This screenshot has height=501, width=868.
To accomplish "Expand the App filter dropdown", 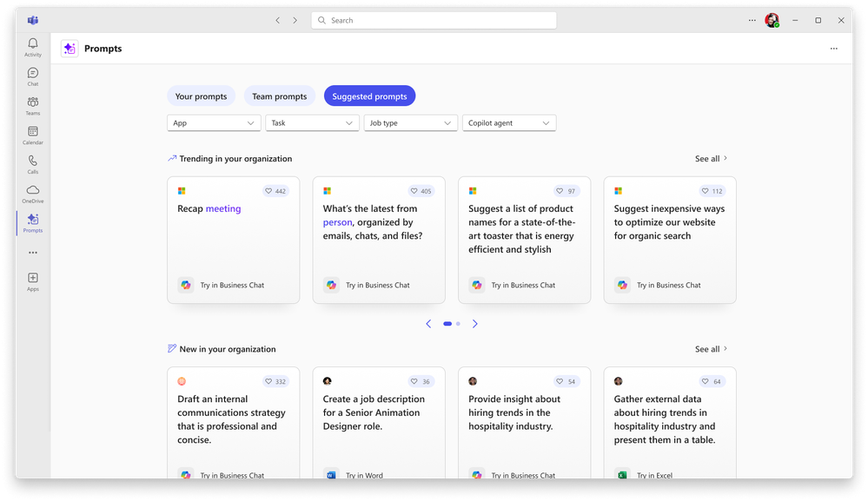I will [214, 122].
